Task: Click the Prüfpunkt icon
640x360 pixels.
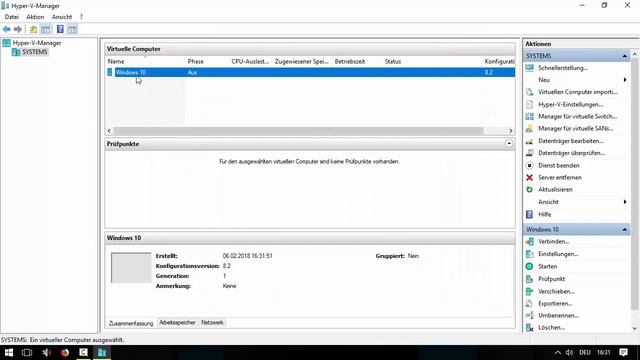Action: coord(529,279)
